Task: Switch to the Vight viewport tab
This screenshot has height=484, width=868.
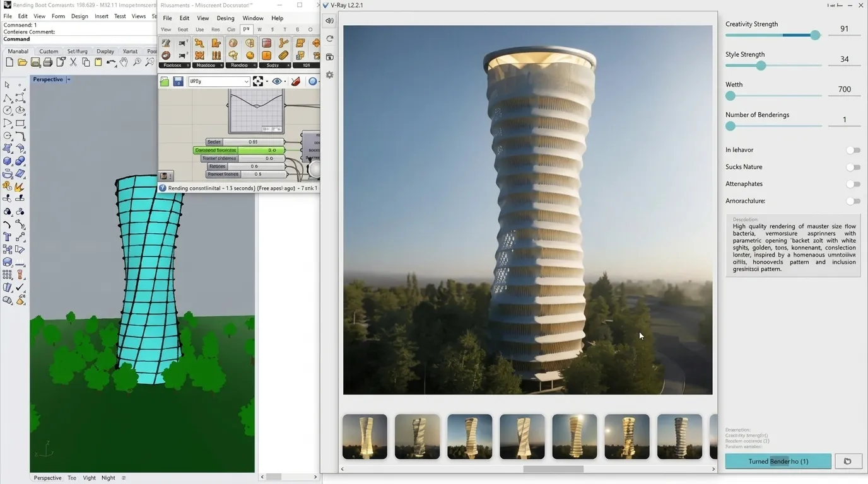Action: click(x=89, y=478)
